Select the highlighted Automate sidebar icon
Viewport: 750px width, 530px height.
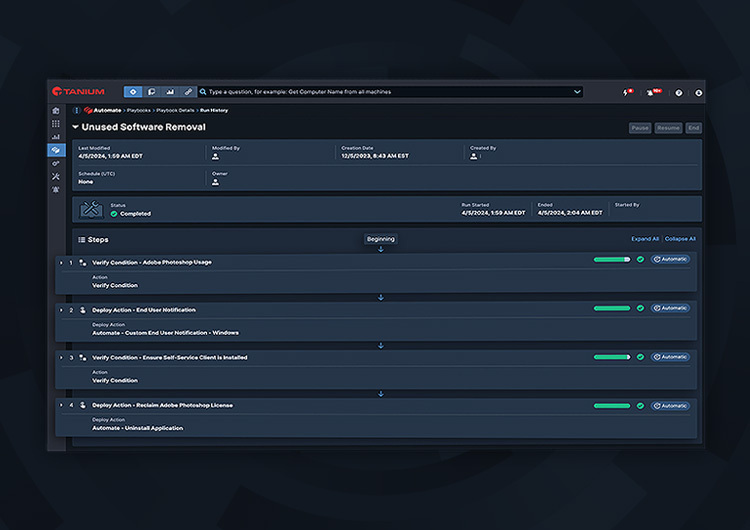[x=56, y=150]
